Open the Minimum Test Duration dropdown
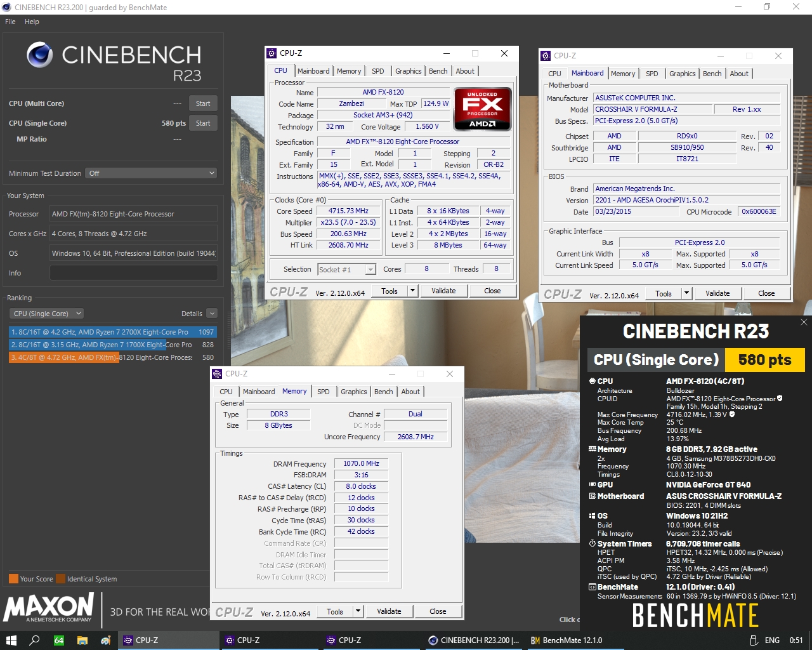Viewport: 812px width, 650px height. [151, 173]
